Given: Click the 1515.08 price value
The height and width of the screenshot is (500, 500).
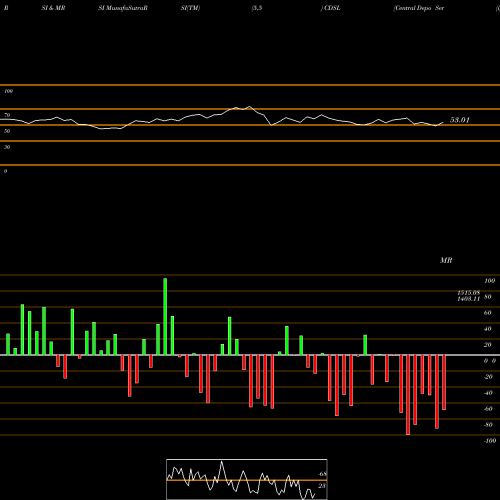Looking at the screenshot, I should point(468,293).
